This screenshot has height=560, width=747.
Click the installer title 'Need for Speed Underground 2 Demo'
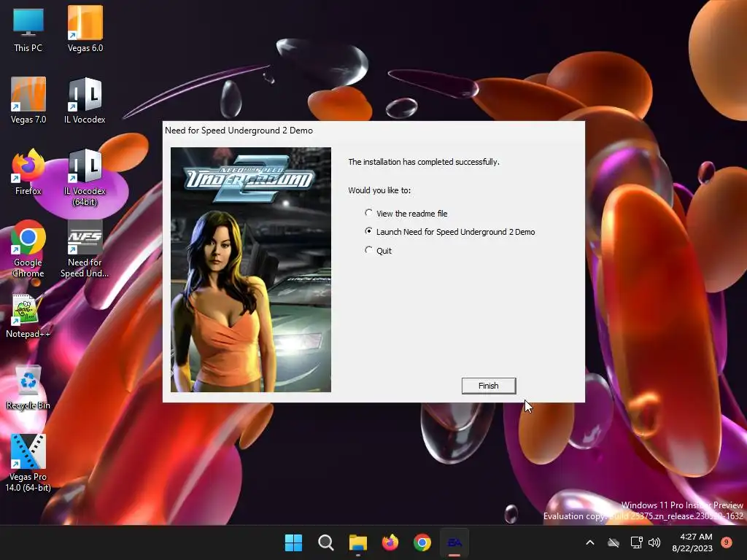[239, 131]
